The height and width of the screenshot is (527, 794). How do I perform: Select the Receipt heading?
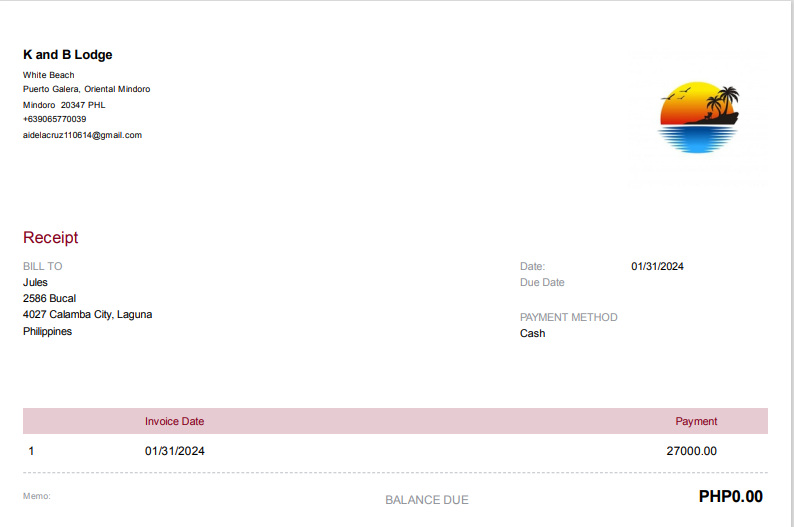coord(50,238)
